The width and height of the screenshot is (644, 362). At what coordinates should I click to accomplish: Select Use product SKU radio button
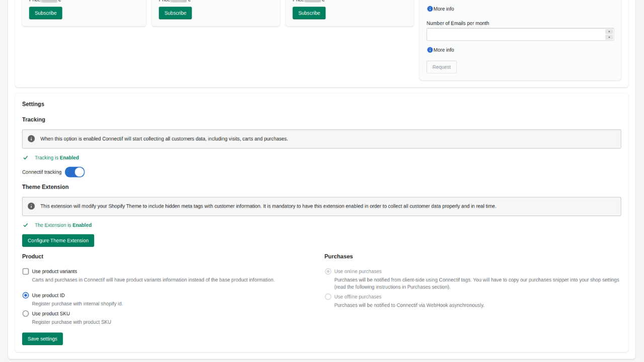[x=26, y=314]
